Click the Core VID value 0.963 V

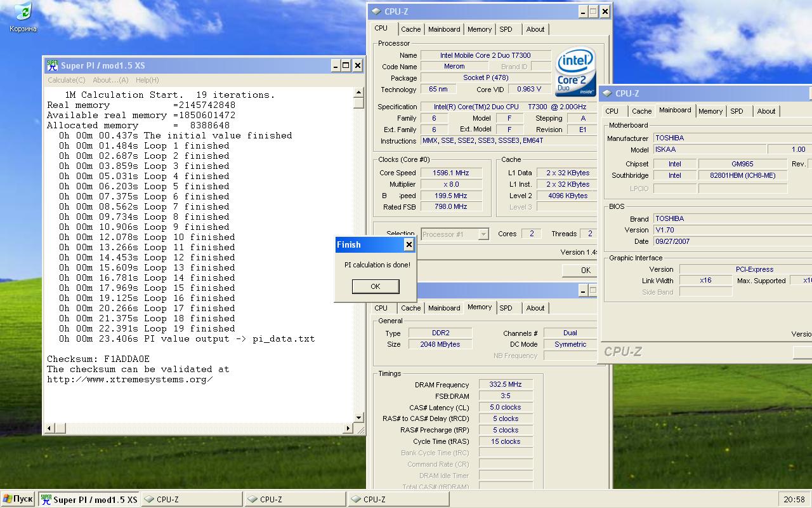point(528,90)
